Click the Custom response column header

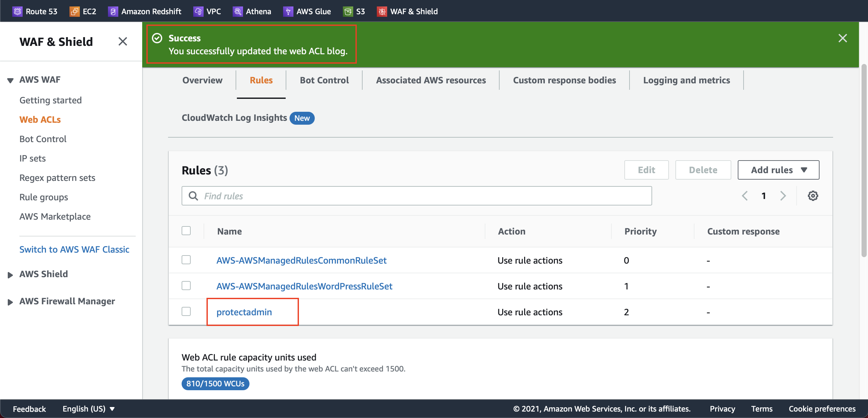pyautogui.click(x=743, y=231)
